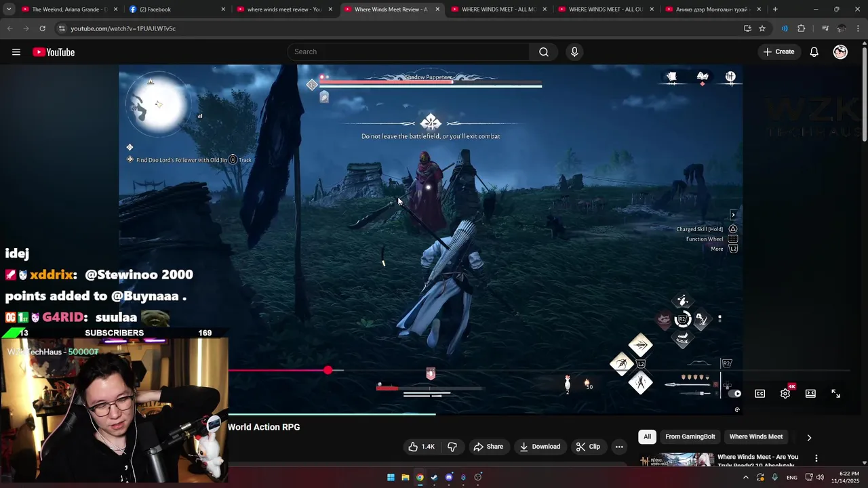Open more actions ellipsis beside Clip
Image resolution: width=868 pixels, height=488 pixels.
coord(619,447)
